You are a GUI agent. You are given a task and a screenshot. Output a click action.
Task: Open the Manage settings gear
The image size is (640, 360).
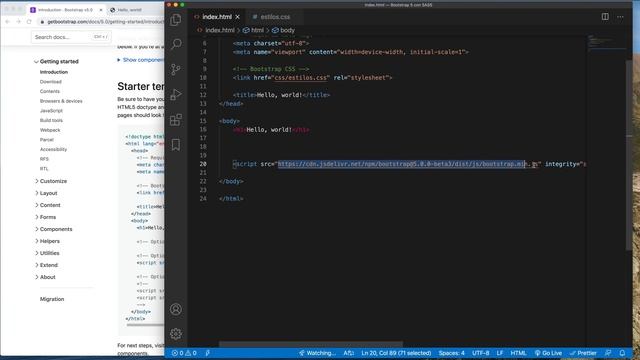tap(176, 333)
